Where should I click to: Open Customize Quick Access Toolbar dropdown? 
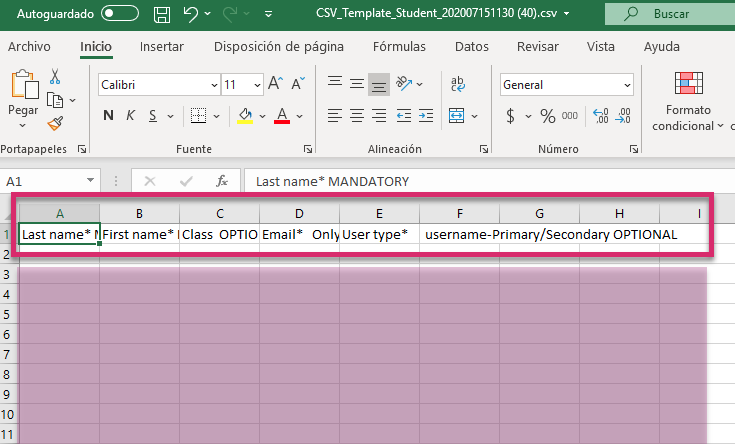coord(269,14)
